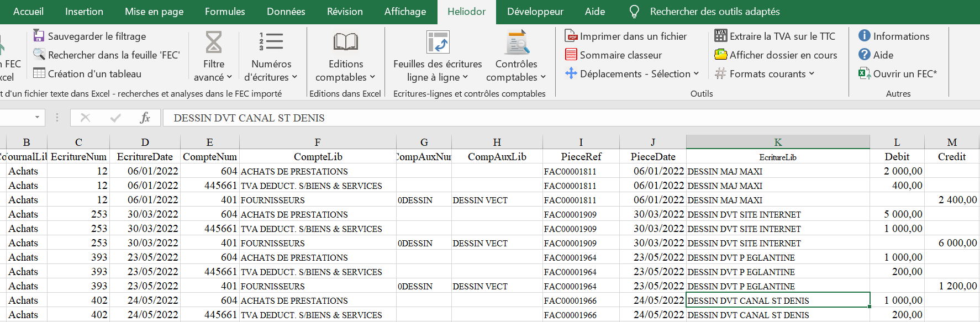Click the insert function fx button
The height and width of the screenshot is (322, 980).
pos(145,118)
